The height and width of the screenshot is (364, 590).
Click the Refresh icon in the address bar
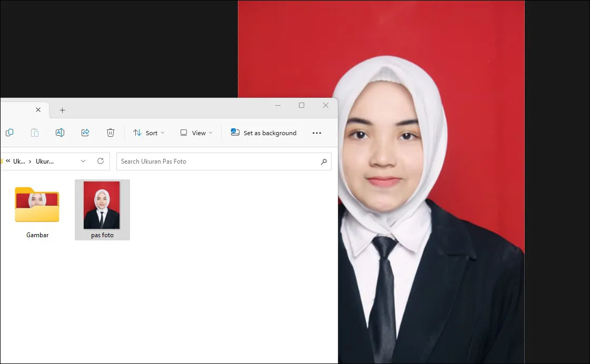100,161
